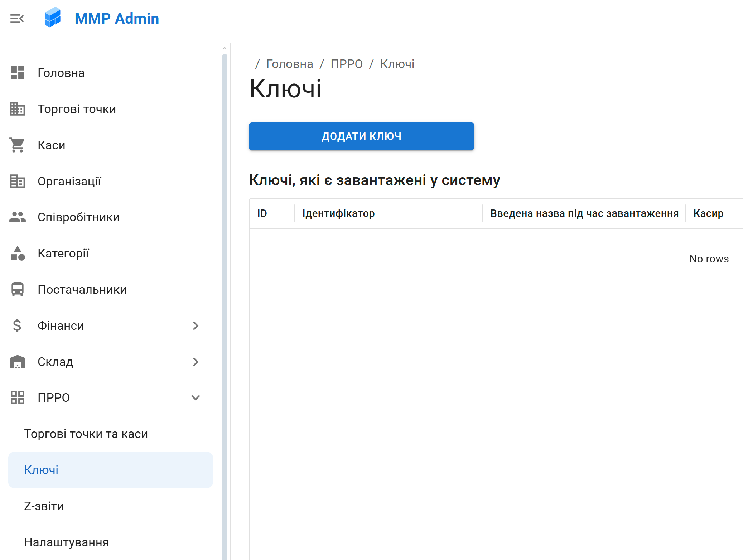This screenshot has height=560, width=743.
Task: Expand the Фінанси submenu chevron
Action: tap(196, 325)
